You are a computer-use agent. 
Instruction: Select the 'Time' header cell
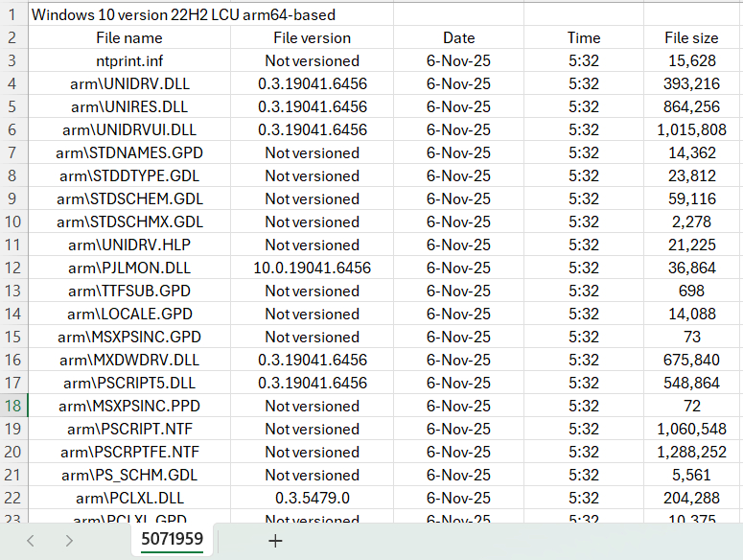coord(584,37)
